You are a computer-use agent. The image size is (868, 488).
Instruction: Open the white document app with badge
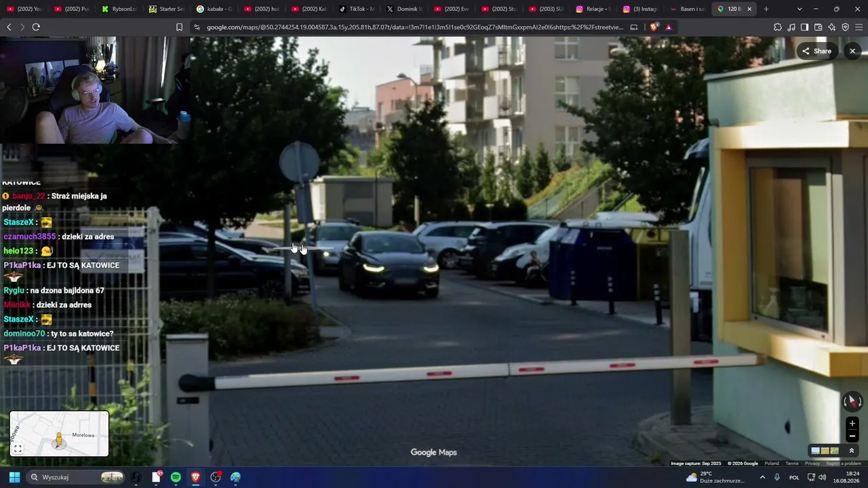[x=156, y=477]
